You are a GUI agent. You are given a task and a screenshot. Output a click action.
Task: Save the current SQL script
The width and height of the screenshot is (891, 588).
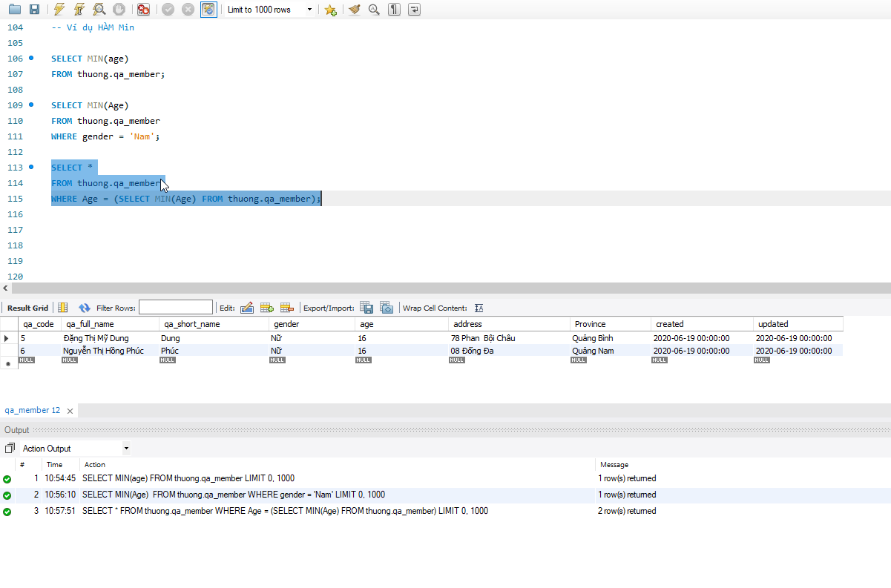point(34,9)
